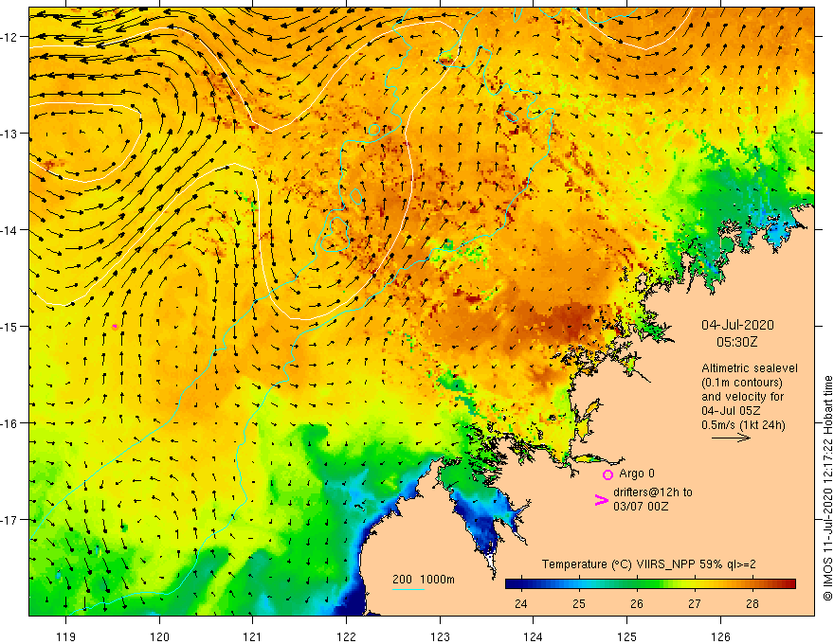The height and width of the screenshot is (644, 834).
Task: Click the longitude axis label 125
Action: click(627, 636)
